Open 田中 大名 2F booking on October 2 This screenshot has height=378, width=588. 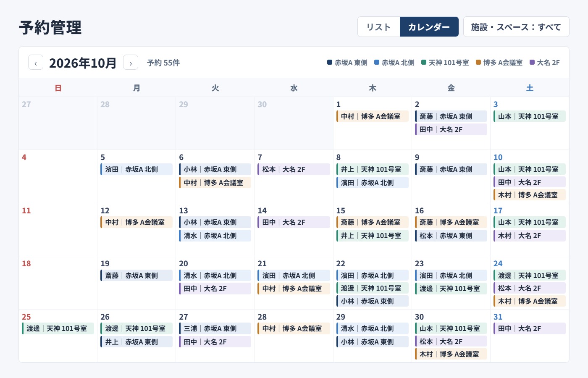[x=451, y=129]
